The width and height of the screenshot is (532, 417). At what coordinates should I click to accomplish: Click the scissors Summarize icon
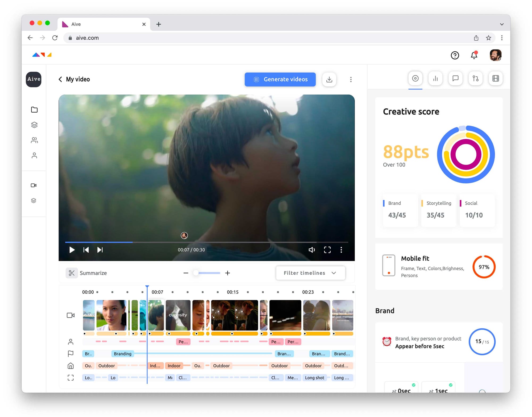[x=72, y=273]
